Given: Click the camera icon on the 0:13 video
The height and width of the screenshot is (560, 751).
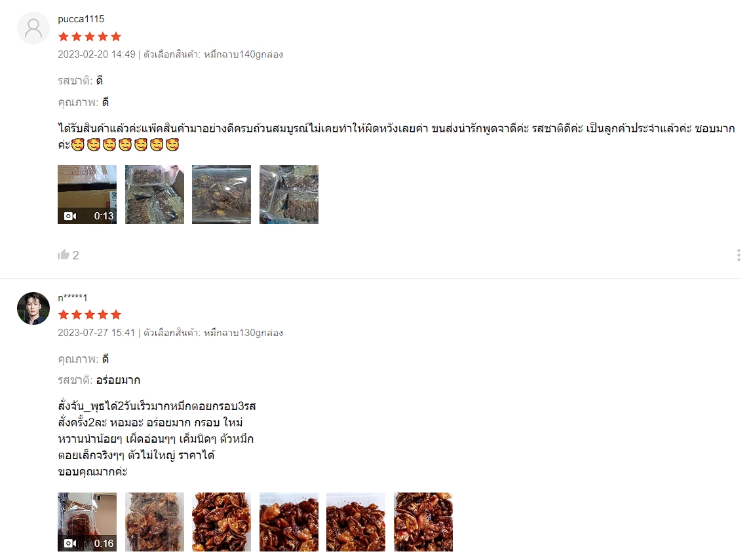Looking at the screenshot, I should [x=70, y=216].
